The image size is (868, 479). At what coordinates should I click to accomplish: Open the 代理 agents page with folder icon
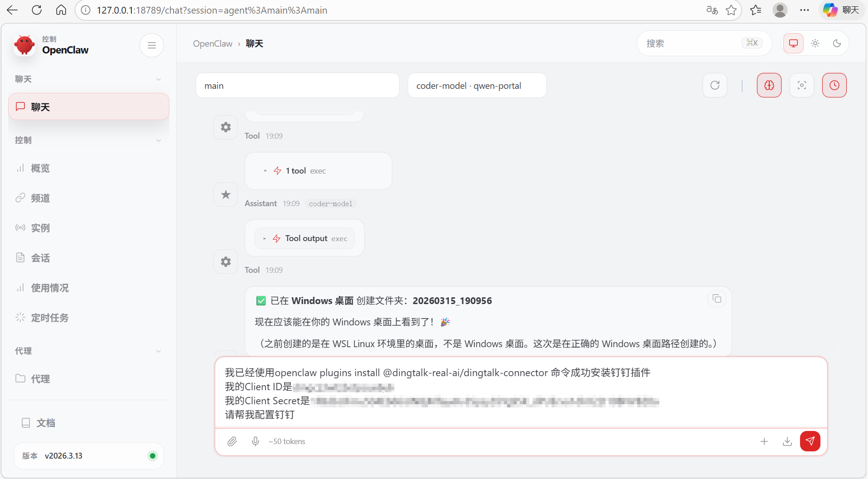pyautogui.click(x=89, y=379)
